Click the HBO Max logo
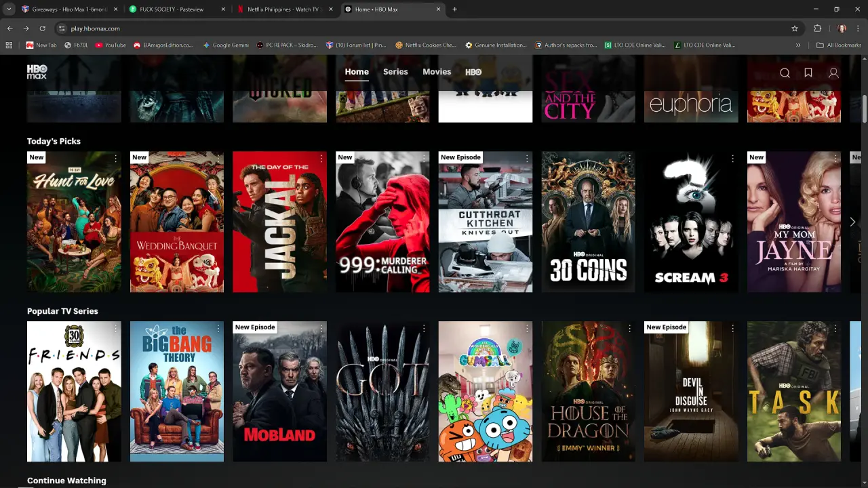 click(x=37, y=72)
